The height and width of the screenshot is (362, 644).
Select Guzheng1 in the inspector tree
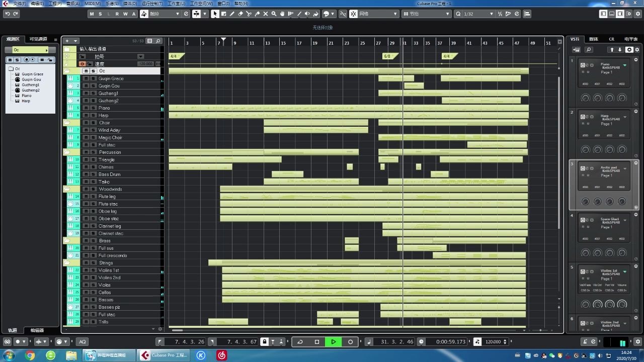(x=31, y=85)
